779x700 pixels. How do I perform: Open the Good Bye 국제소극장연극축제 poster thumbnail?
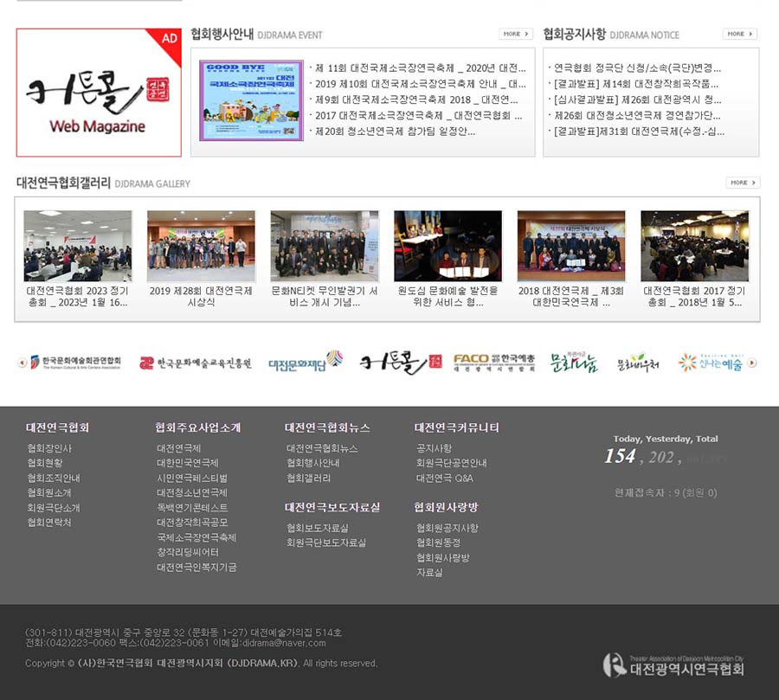251,100
